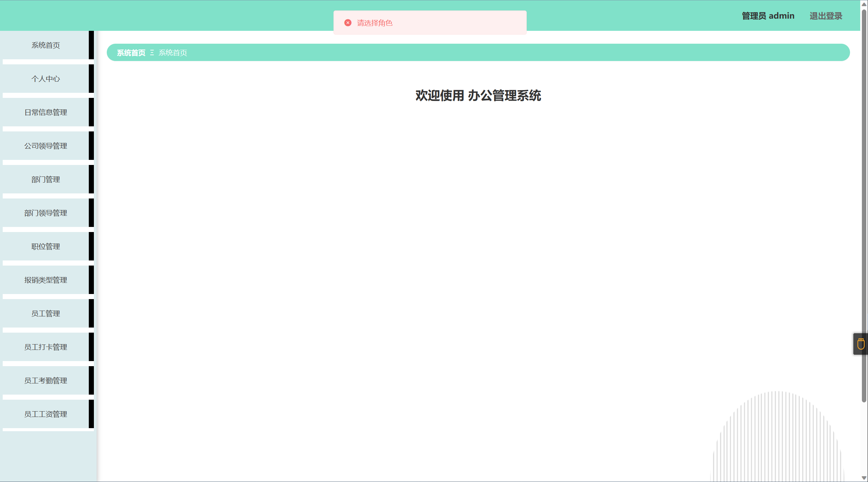The height and width of the screenshot is (482, 868).
Task: Click the breadcrumb separator icon
Action: (152, 53)
